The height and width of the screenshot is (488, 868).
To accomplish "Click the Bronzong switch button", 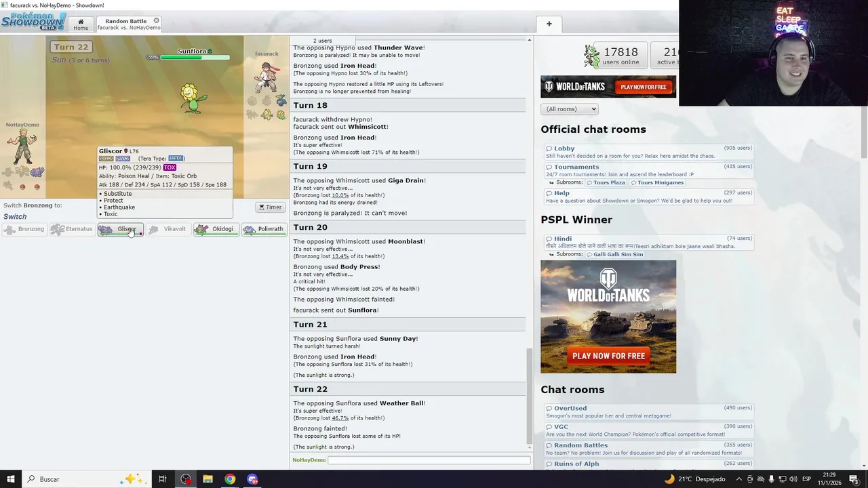I will [24, 229].
